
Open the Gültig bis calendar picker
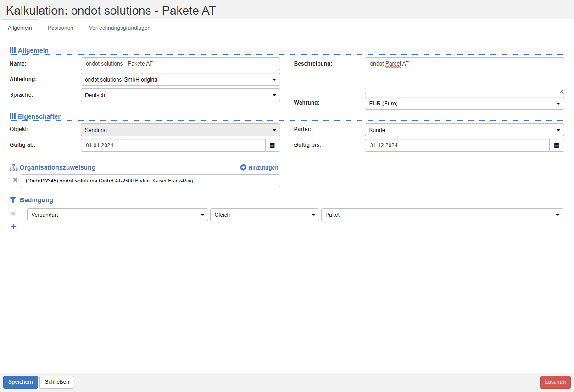pyautogui.click(x=557, y=145)
